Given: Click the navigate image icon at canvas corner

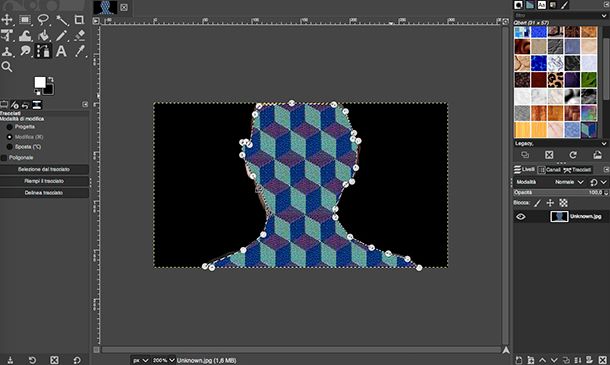Looking at the screenshot, I should [x=506, y=350].
